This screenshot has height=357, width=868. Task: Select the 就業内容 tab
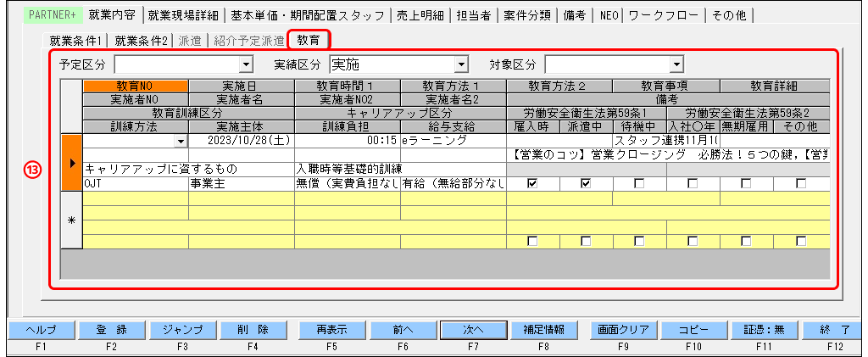tap(112, 15)
